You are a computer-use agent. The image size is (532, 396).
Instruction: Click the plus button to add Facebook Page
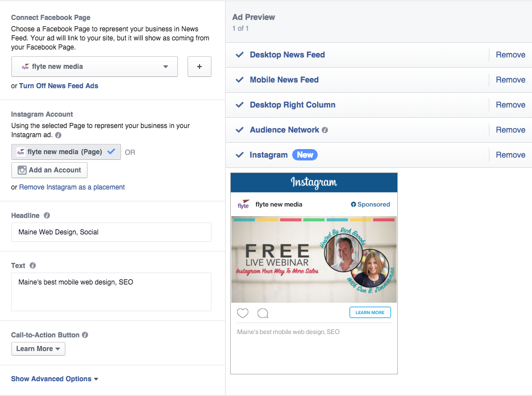tap(199, 67)
